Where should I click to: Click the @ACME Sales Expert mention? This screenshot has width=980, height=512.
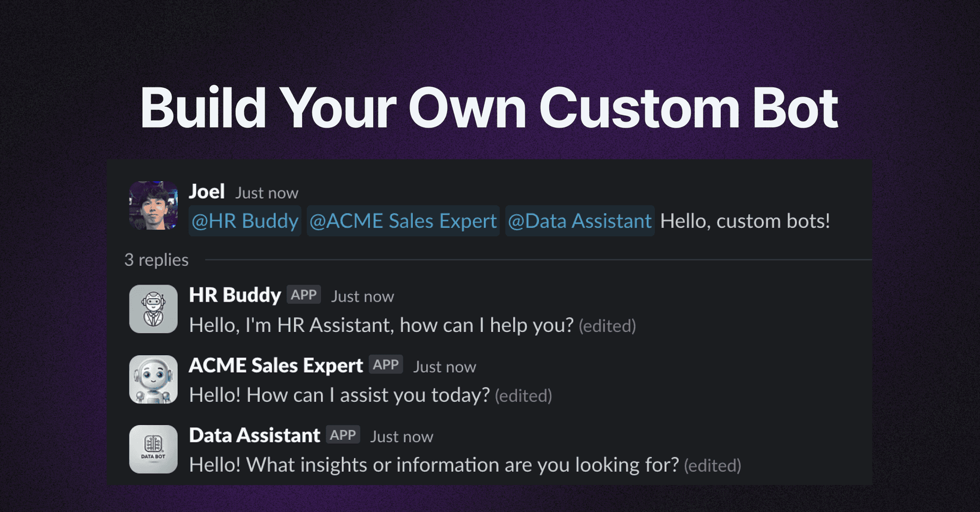(x=403, y=221)
